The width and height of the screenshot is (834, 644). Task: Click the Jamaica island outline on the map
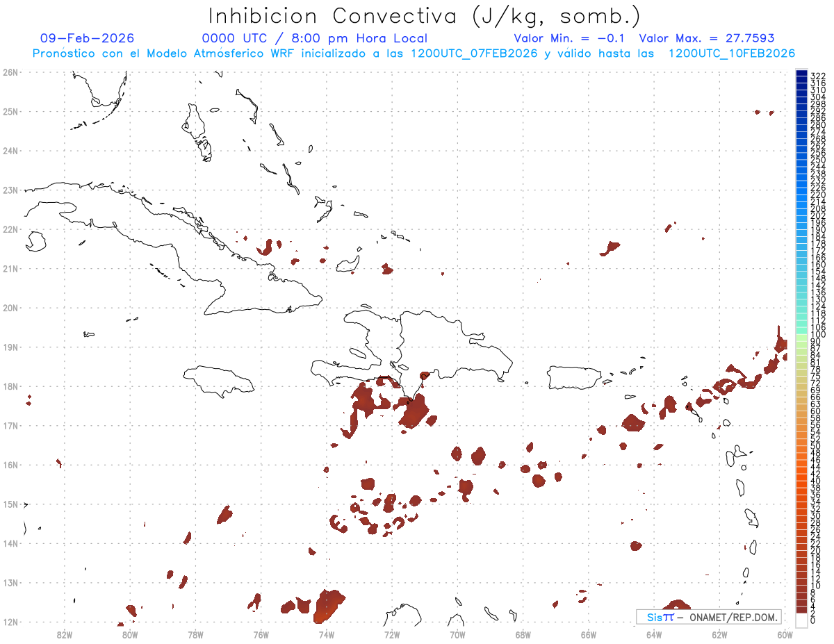[x=220, y=381]
